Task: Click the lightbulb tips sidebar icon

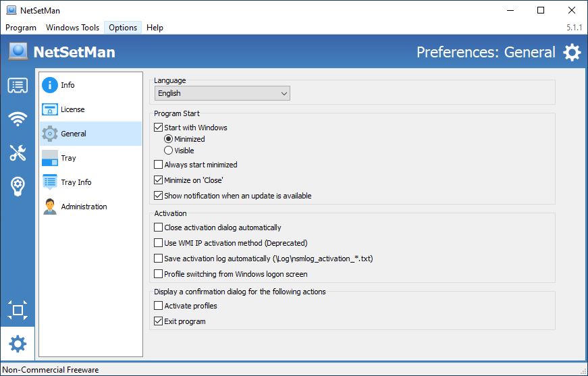Action: point(18,186)
